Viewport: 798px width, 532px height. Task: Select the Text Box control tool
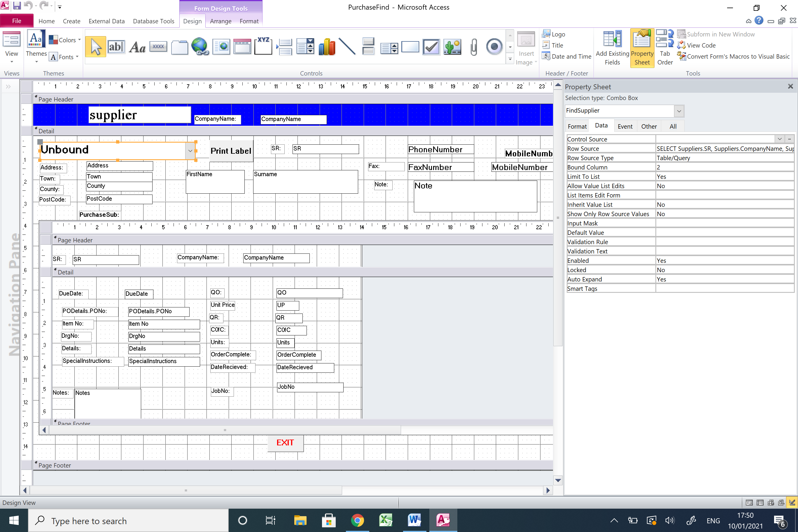point(116,47)
